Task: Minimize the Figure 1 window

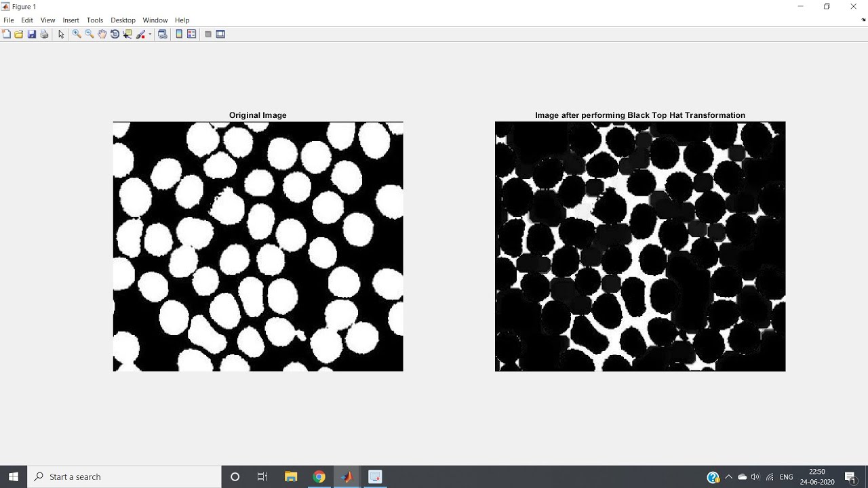Action: tap(801, 6)
